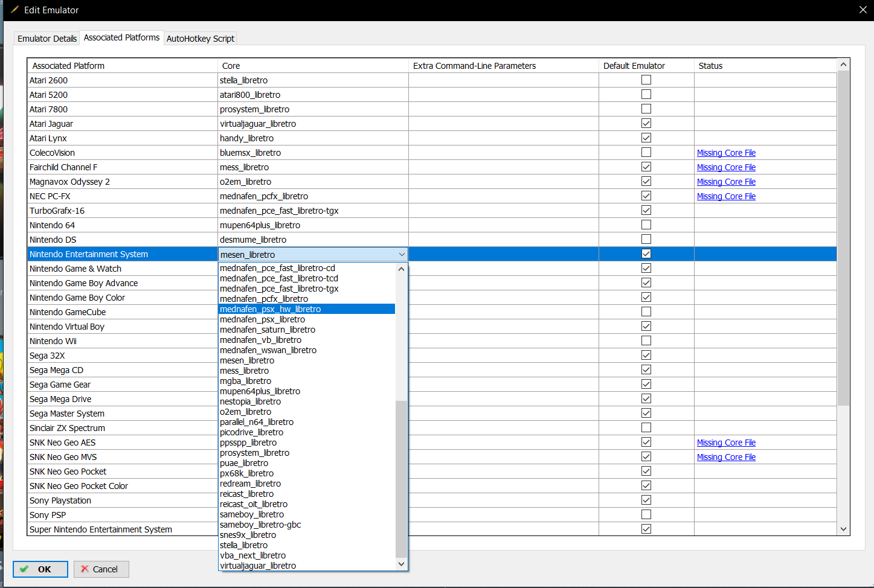
Task: Enable default emulator checkbox for Atari 5200
Action: pos(646,94)
